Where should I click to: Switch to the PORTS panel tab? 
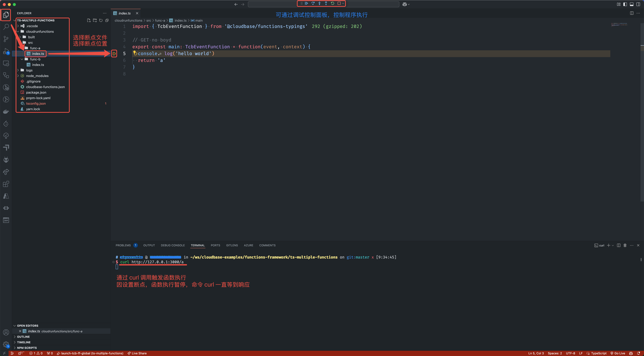[215, 245]
